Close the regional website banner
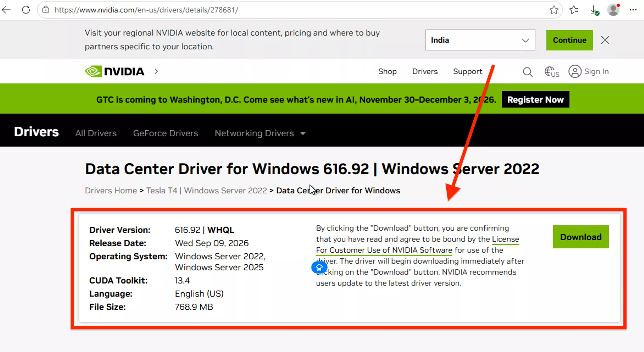 click(605, 40)
